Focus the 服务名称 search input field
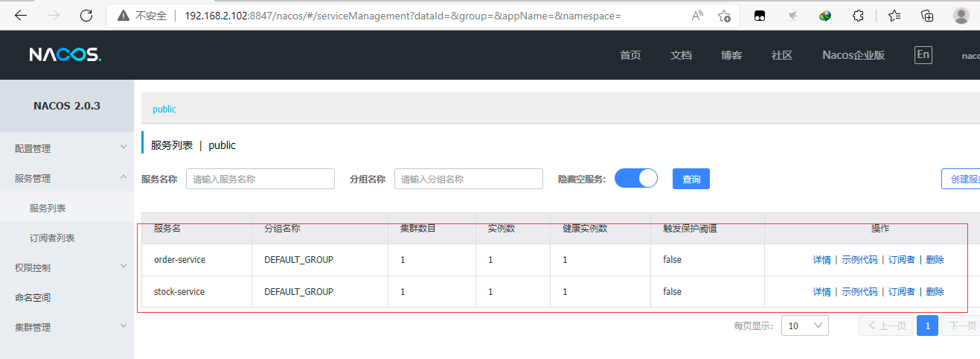Screen dimensions: 980x359 coord(260,179)
